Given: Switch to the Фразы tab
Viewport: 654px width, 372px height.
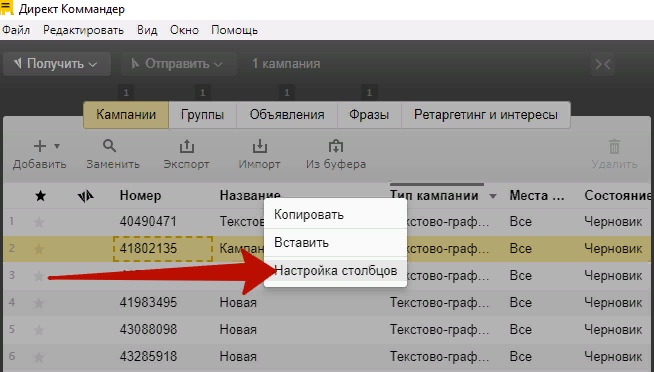Looking at the screenshot, I should (369, 115).
